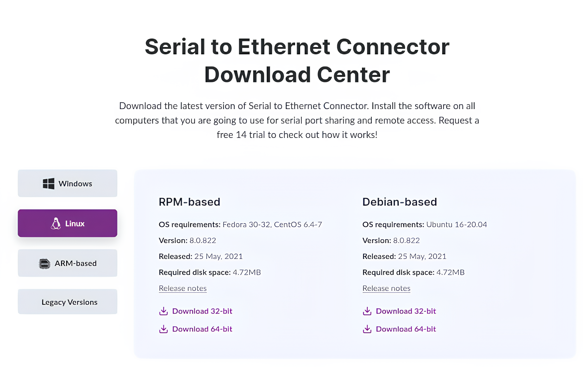The image size is (583, 392).
Task: Click the Debian-based section heading
Action: click(x=400, y=202)
